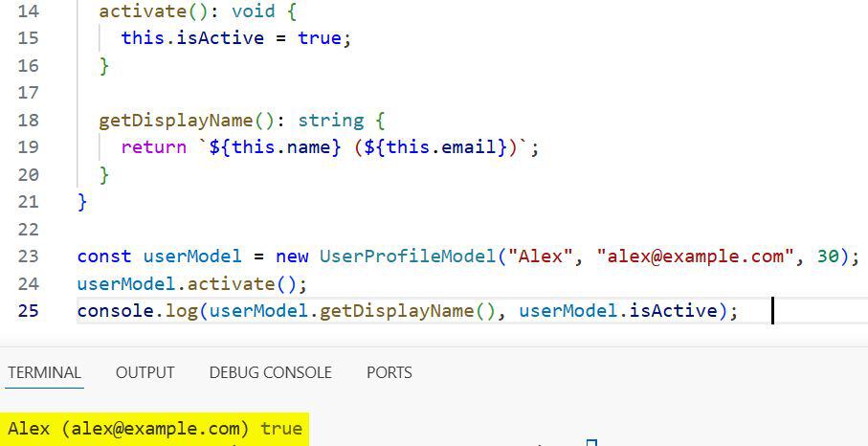The height and width of the screenshot is (446, 868).
Task: Click the "Alex" string argument
Action: (x=541, y=256)
